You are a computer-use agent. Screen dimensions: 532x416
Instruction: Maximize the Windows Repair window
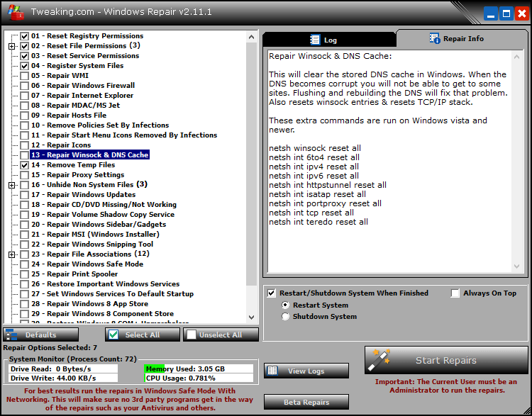pos(506,14)
